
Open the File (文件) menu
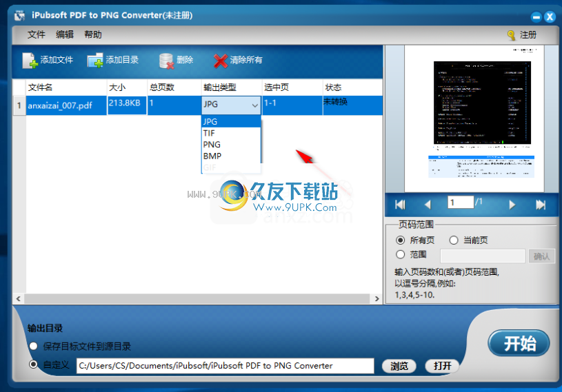pos(36,34)
